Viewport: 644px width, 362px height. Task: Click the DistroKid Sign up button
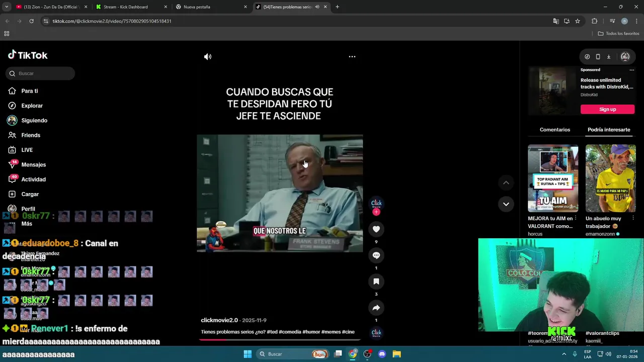607,109
